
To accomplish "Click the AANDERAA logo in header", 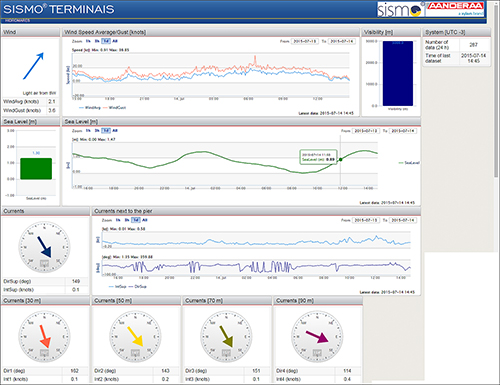I will point(455,9).
